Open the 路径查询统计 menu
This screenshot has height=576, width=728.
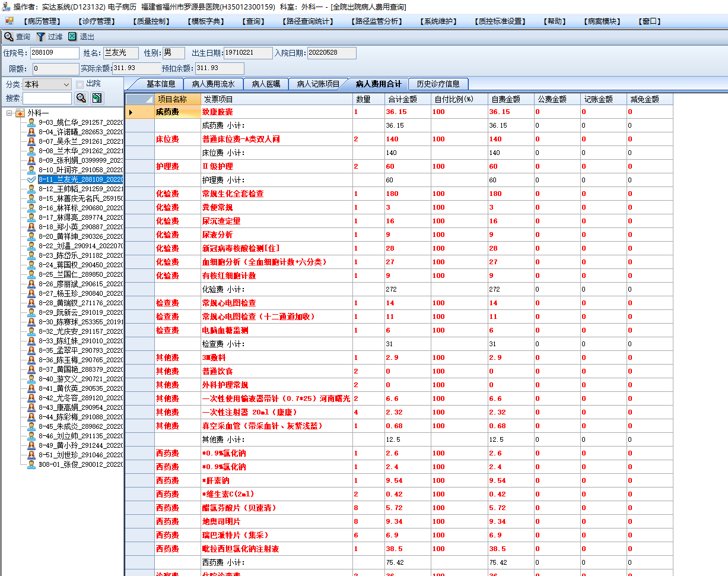pos(308,21)
